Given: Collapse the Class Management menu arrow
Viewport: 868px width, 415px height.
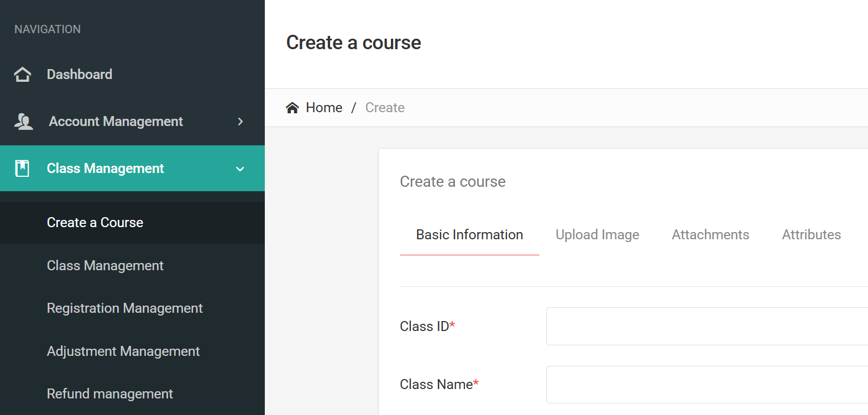Looking at the screenshot, I should tap(240, 169).
